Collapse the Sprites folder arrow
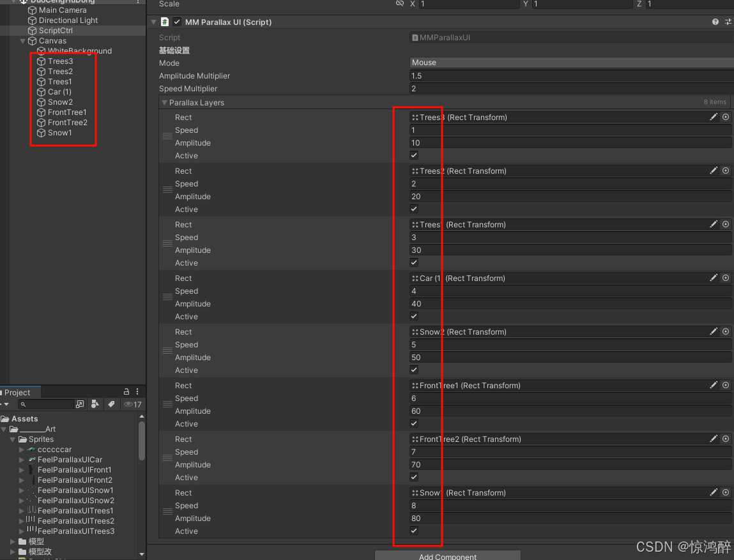734x560 pixels. (x=13, y=439)
